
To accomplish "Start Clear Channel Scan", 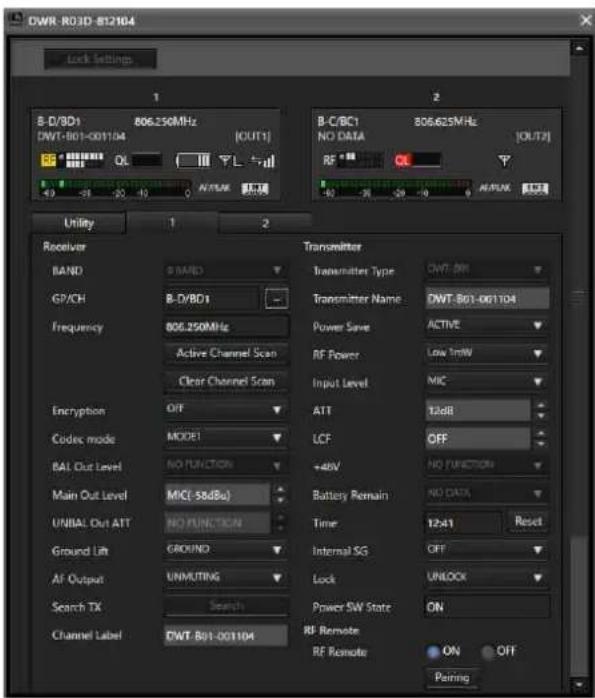I will 226,381.
